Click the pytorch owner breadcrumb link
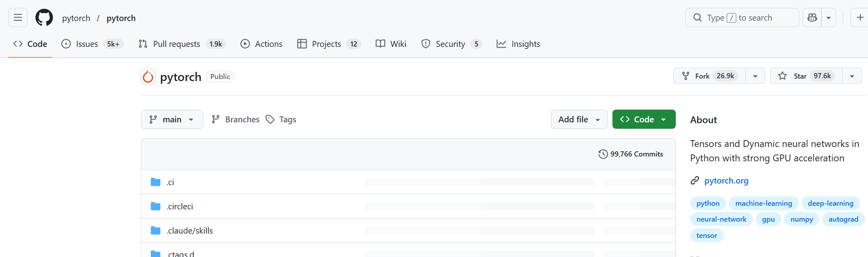 pos(76,18)
